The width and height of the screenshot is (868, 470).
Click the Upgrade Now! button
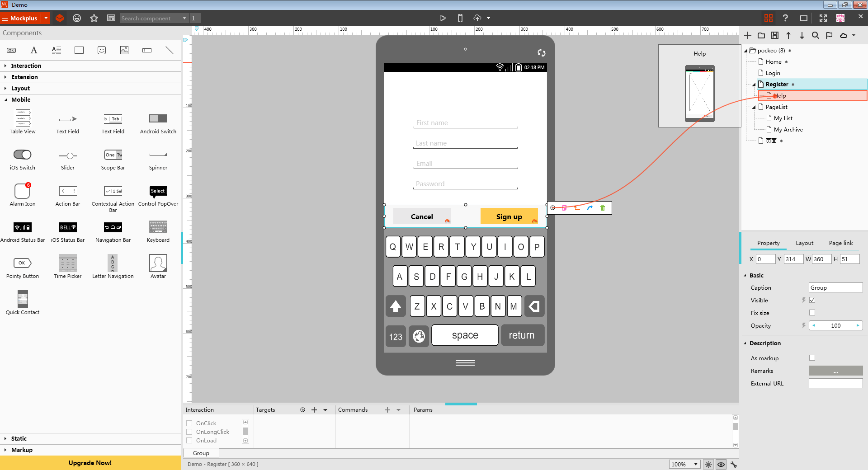click(90, 463)
